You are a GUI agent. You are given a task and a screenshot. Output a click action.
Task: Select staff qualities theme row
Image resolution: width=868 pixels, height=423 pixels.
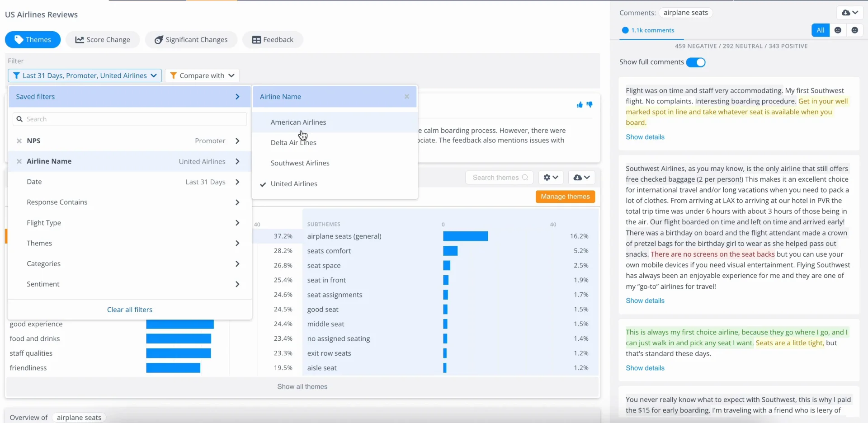tap(31, 353)
